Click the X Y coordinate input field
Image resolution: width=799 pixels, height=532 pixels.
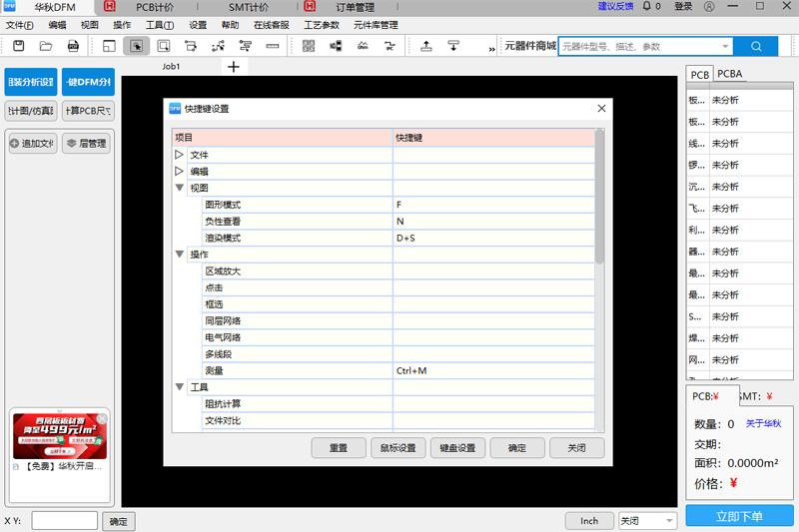(65, 521)
